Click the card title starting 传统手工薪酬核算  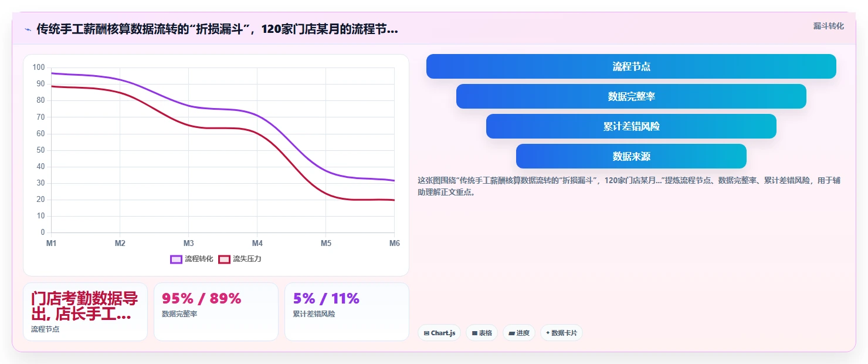coord(218,29)
